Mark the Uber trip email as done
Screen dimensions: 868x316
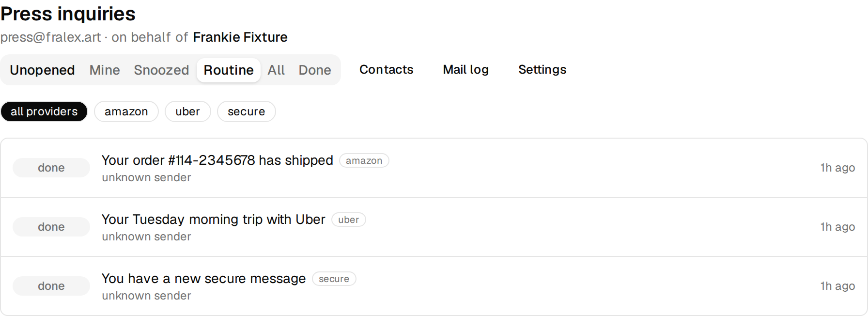pos(51,227)
